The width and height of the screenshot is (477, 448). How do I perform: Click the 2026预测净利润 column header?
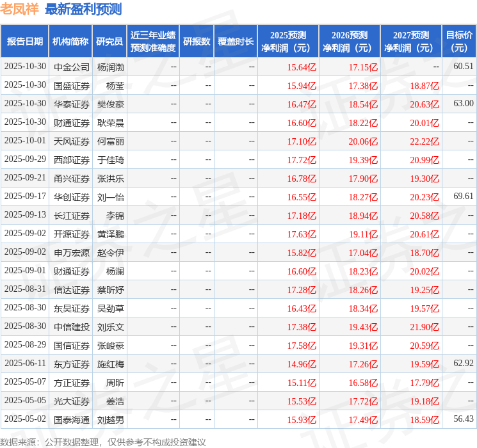click(x=350, y=42)
